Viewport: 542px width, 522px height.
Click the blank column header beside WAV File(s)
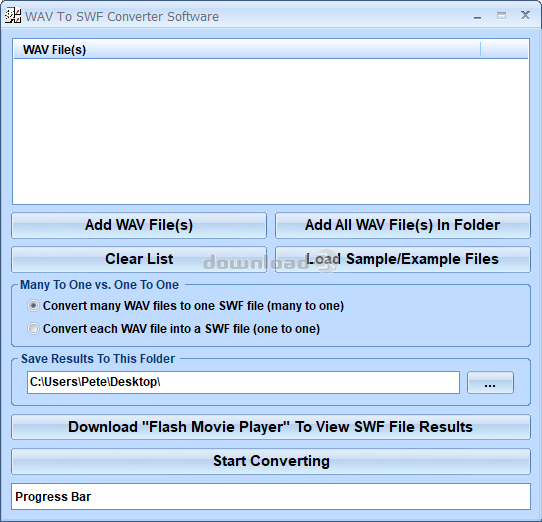[504, 49]
